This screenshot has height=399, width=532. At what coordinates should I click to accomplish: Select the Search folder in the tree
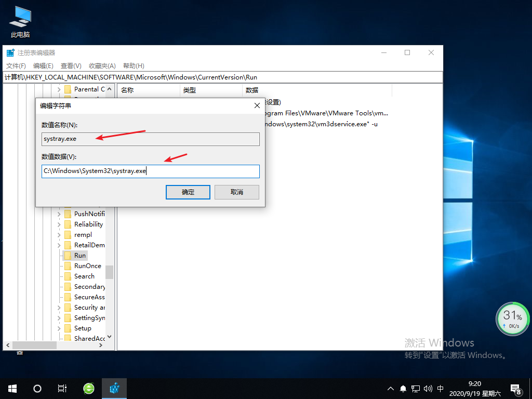coord(82,276)
